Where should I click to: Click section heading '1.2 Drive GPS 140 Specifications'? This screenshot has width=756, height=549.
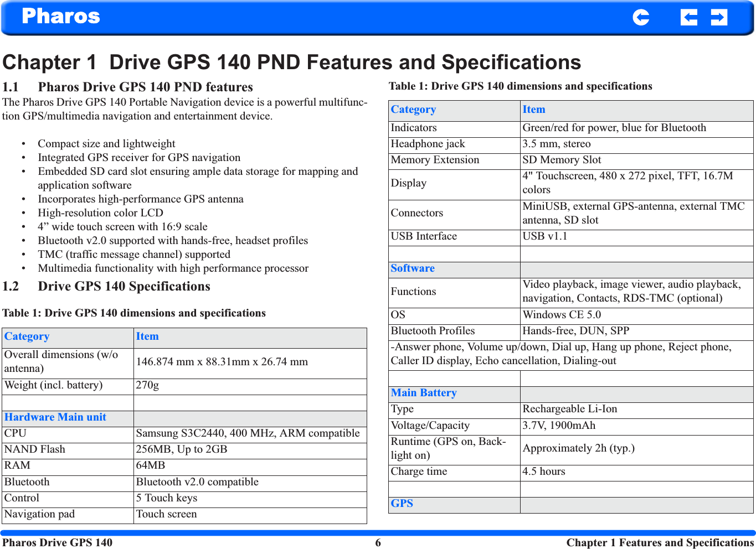pyautogui.click(x=106, y=286)
